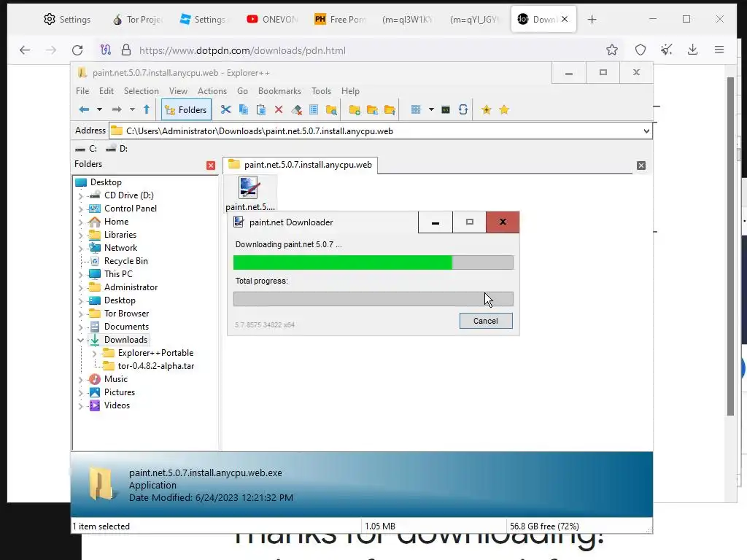Copy selected item using toolbar copy icon
The width and height of the screenshot is (747, 560).
[x=244, y=110]
